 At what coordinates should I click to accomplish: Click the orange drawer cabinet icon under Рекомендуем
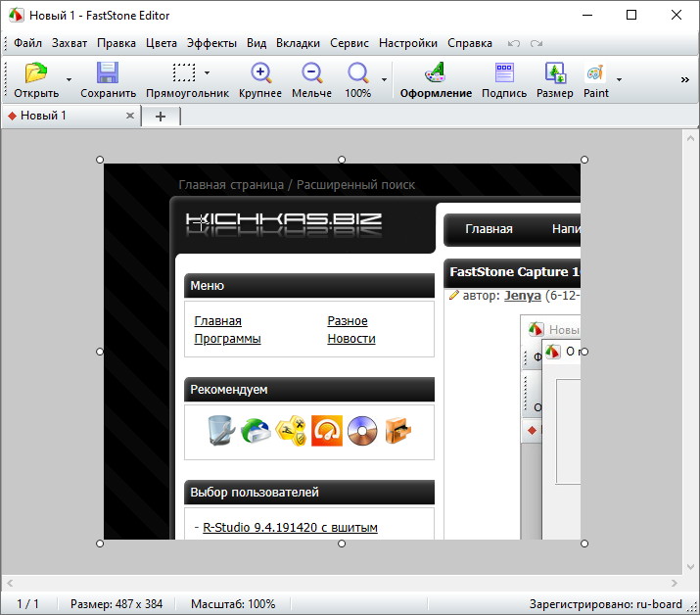click(x=397, y=431)
